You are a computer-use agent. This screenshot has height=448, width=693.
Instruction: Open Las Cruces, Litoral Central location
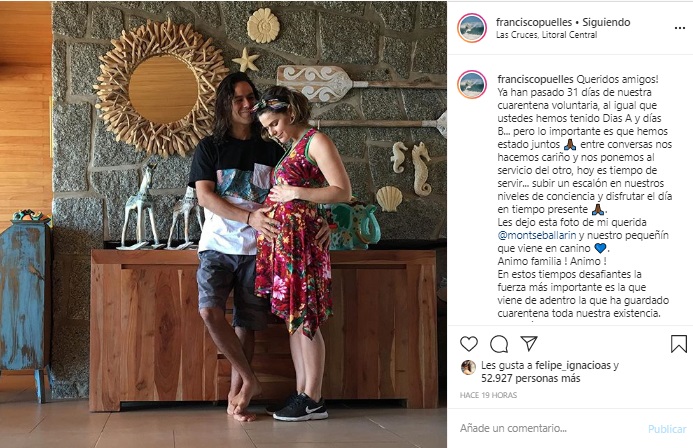(x=546, y=35)
